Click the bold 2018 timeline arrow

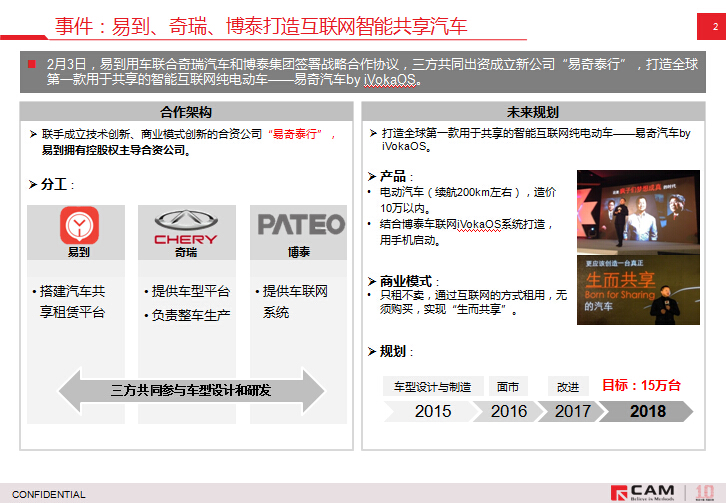647,411
